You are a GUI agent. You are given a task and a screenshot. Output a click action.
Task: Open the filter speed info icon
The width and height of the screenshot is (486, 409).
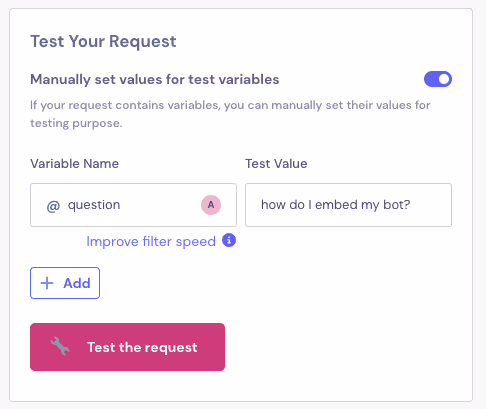(x=229, y=240)
